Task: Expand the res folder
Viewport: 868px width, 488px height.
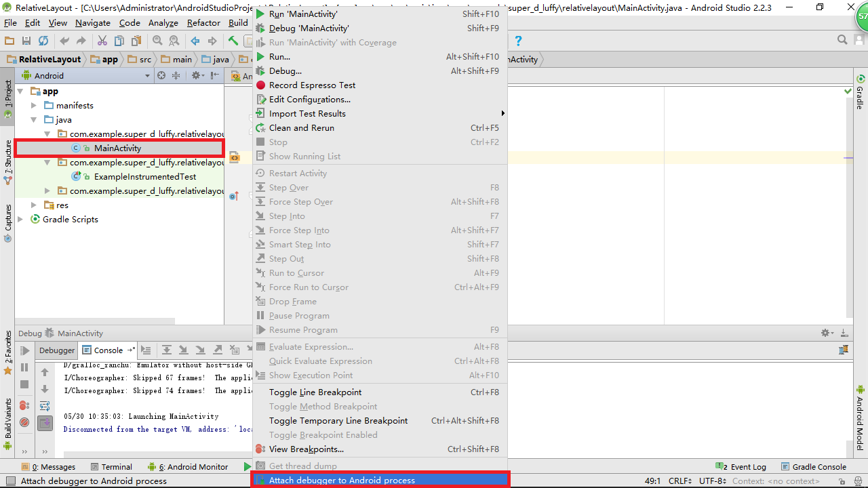Action: 33,205
